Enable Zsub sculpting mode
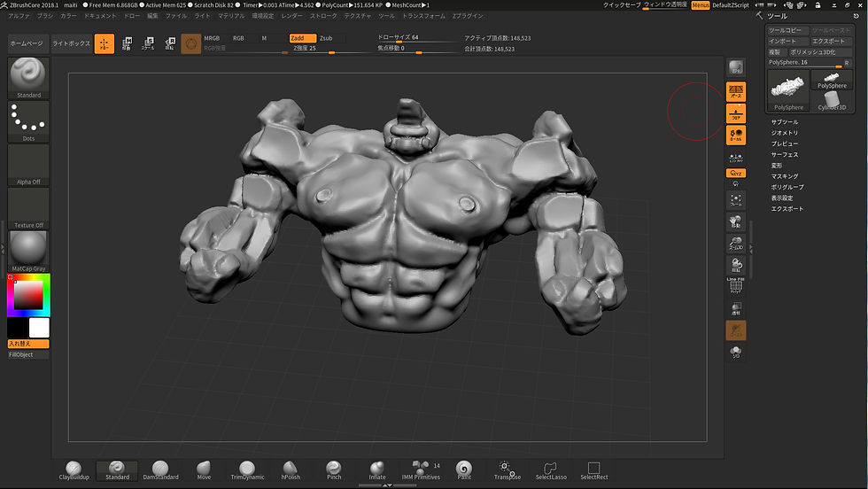 click(x=326, y=38)
